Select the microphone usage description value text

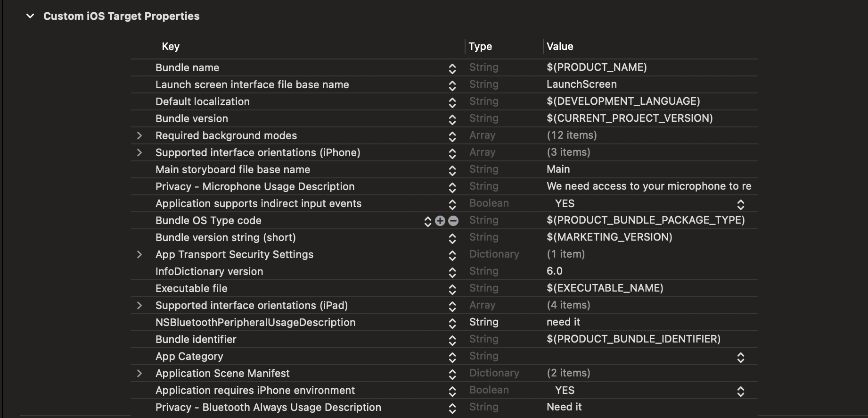tap(648, 186)
